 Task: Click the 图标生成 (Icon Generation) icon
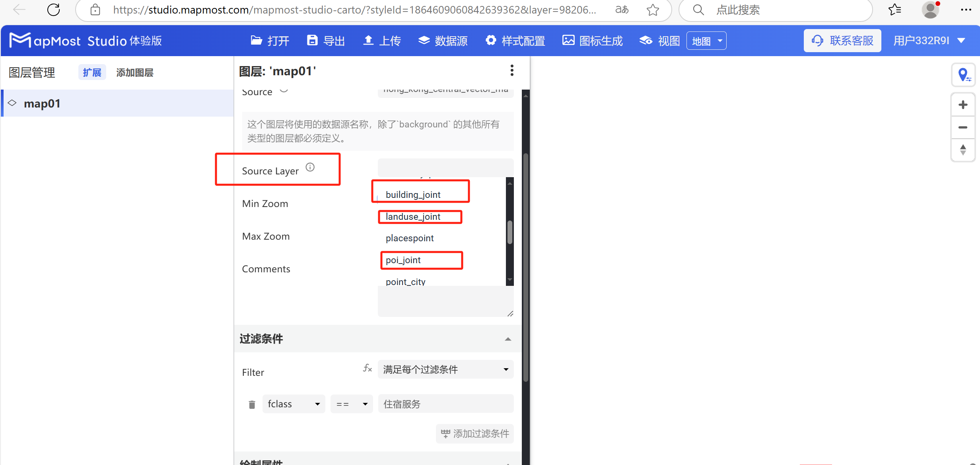pos(568,40)
